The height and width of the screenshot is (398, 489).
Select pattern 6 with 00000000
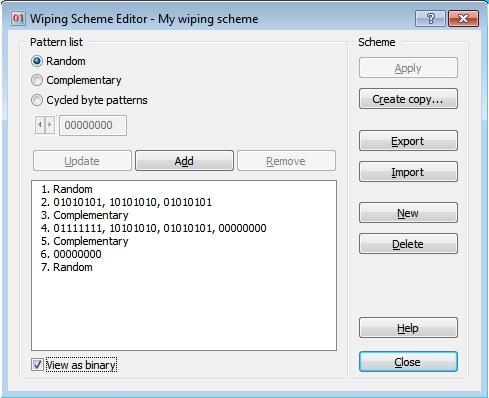pos(71,254)
